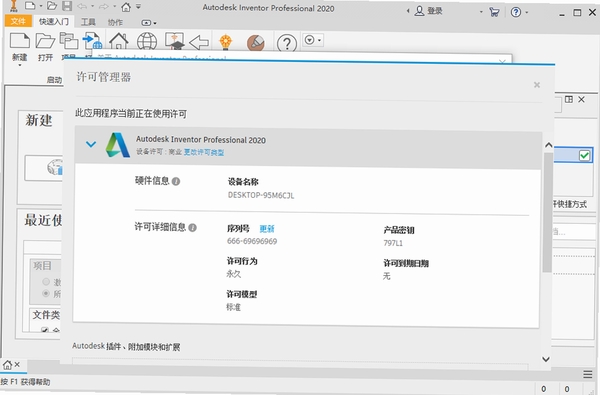Open the ribbon display options dropdown after 协作
The height and width of the screenshot is (395, 600).
click(x=149, y=23)
